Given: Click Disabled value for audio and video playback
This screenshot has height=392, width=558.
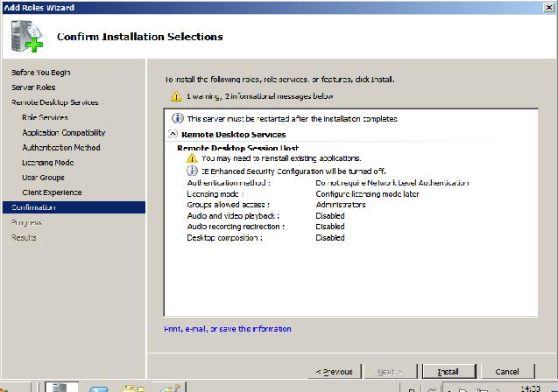Looking at the screenshot, I should pyautogui.click(x=330, y=216).
